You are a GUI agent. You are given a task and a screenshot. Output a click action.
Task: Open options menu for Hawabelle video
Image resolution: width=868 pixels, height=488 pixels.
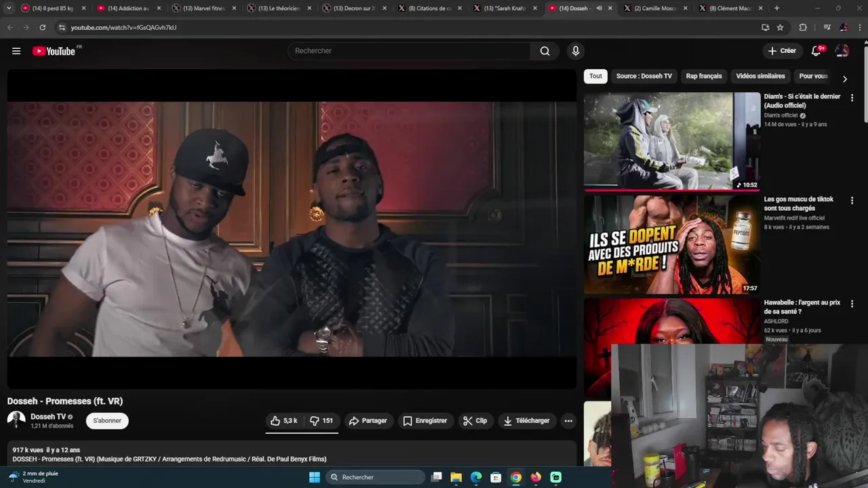[852, 304]
